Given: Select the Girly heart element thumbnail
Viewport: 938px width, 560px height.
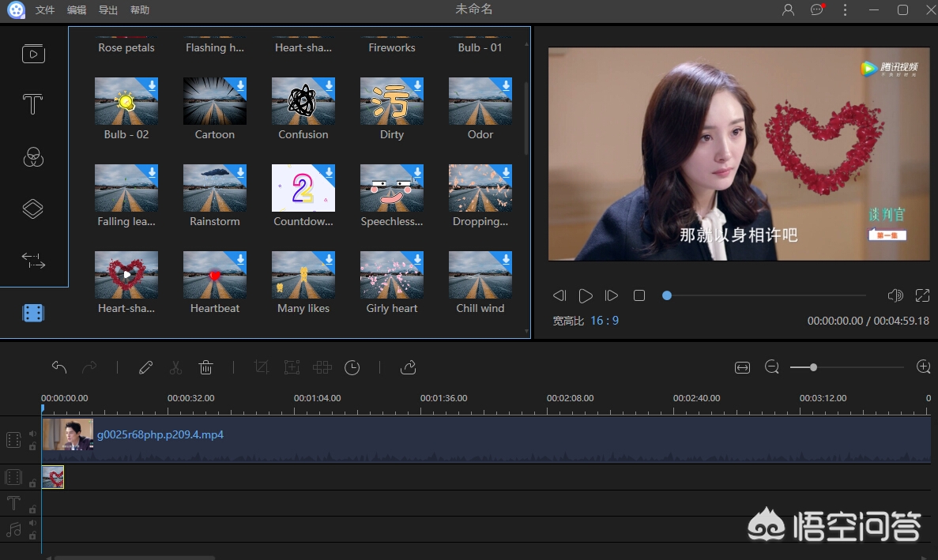Looking at the screenshot, I should 392,275.
